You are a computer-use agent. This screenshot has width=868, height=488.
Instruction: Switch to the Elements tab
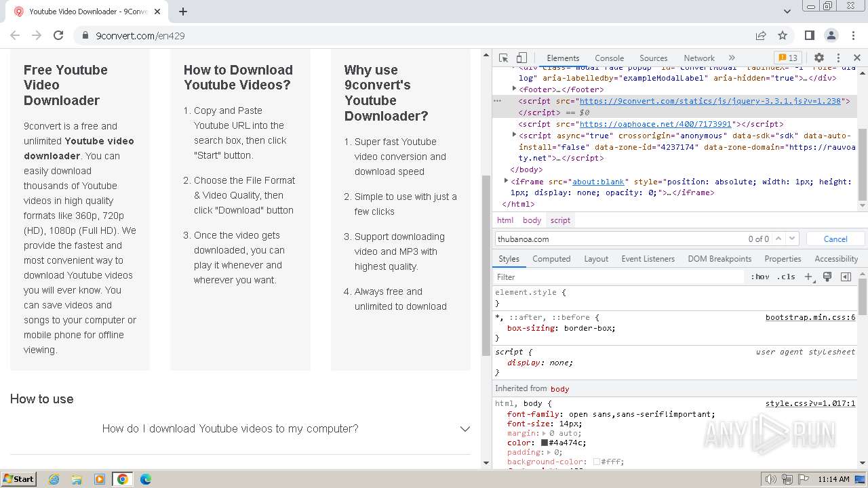tap(563, 58)
